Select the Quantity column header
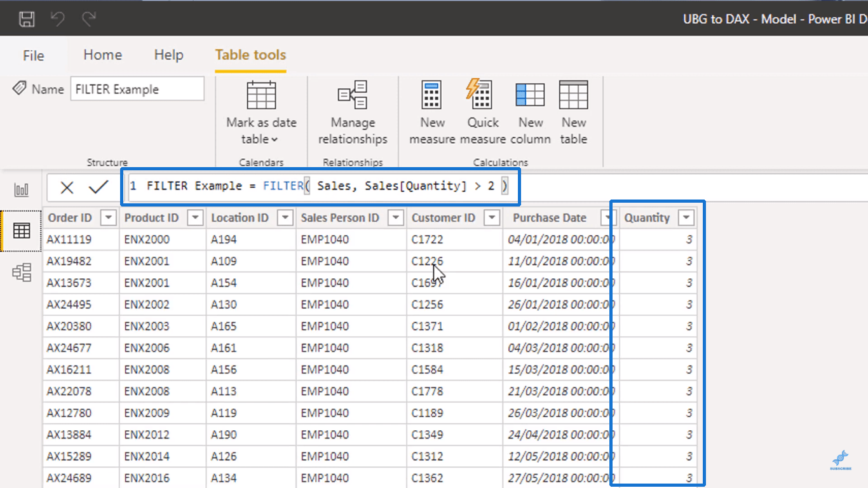This screenshot has height=488, width=868. 647,218
